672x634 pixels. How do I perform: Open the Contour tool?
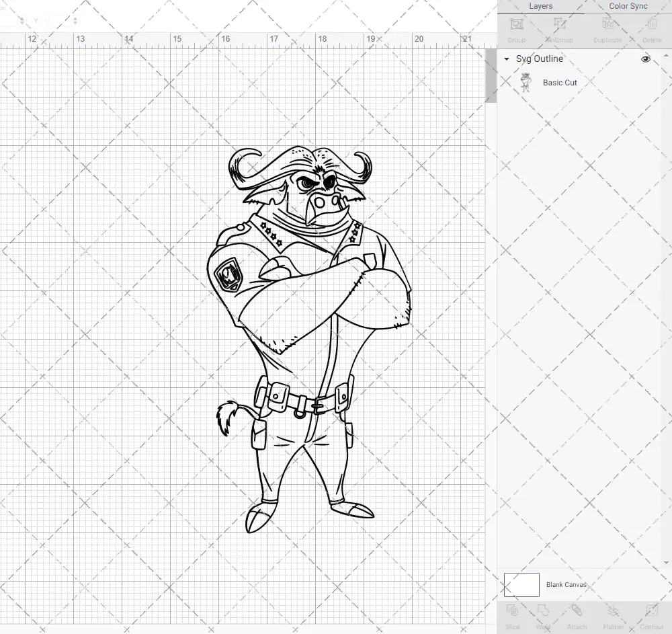tap(650, 615)
